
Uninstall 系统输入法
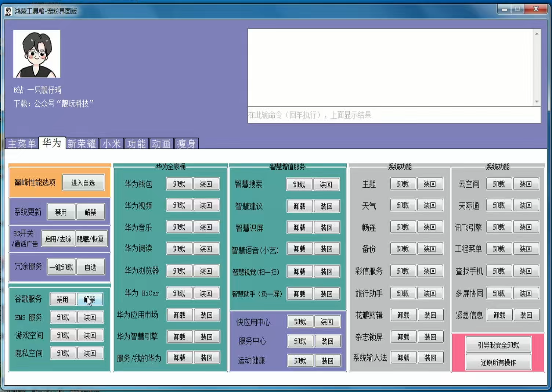pyautogui.click(x=403, y=357)
